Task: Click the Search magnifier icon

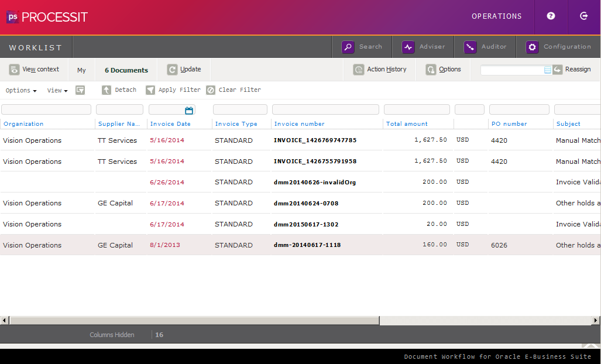Action: coord(348,47)
